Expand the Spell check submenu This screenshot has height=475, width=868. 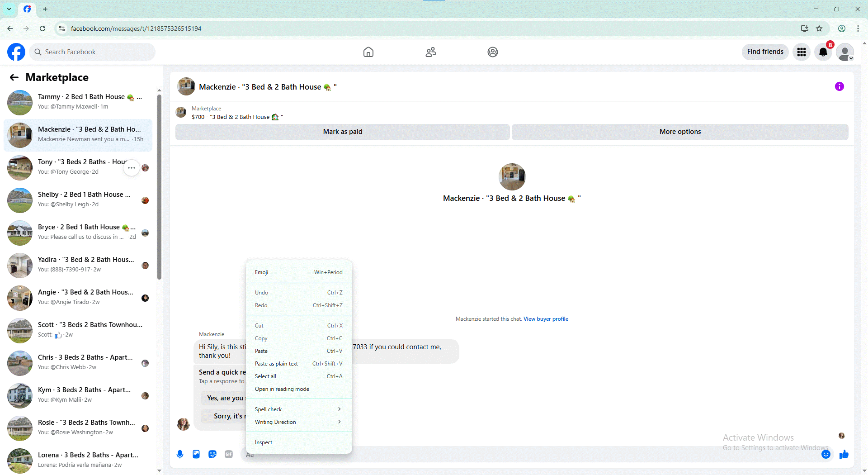pyautogui.click(x=299, y=409)
